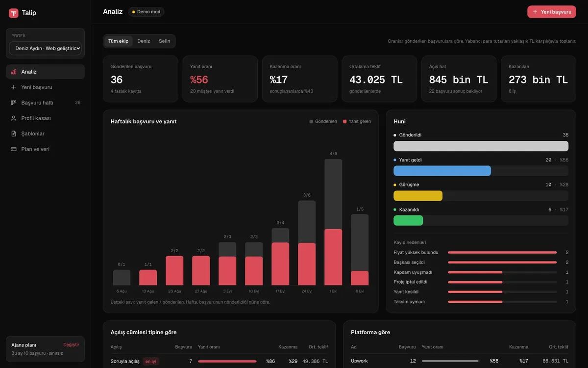Click the Şablonlar document icon

coord(14,133)
